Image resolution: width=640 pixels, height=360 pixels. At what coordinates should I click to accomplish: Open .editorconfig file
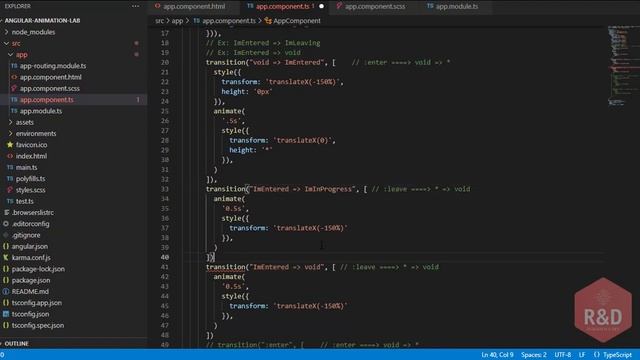point(31,224)
